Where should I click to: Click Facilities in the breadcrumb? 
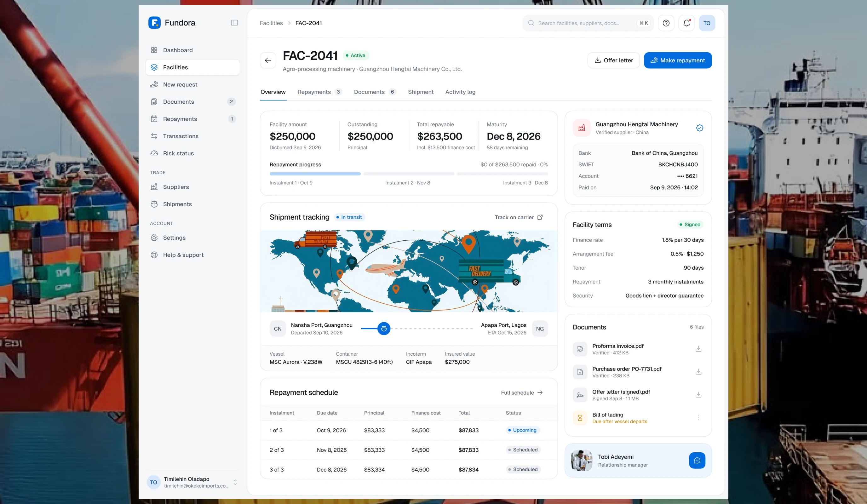coord(271,23)
